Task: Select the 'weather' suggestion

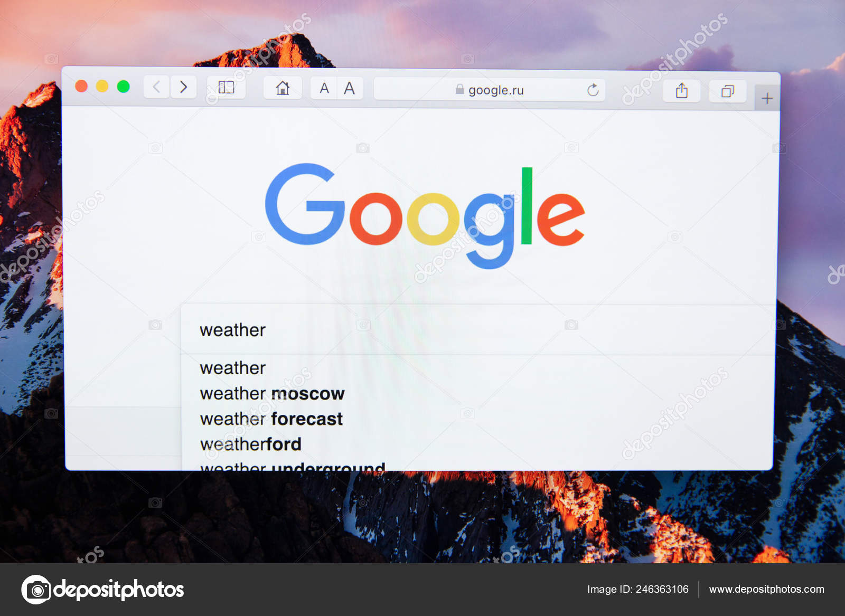Action: [232, 368]
